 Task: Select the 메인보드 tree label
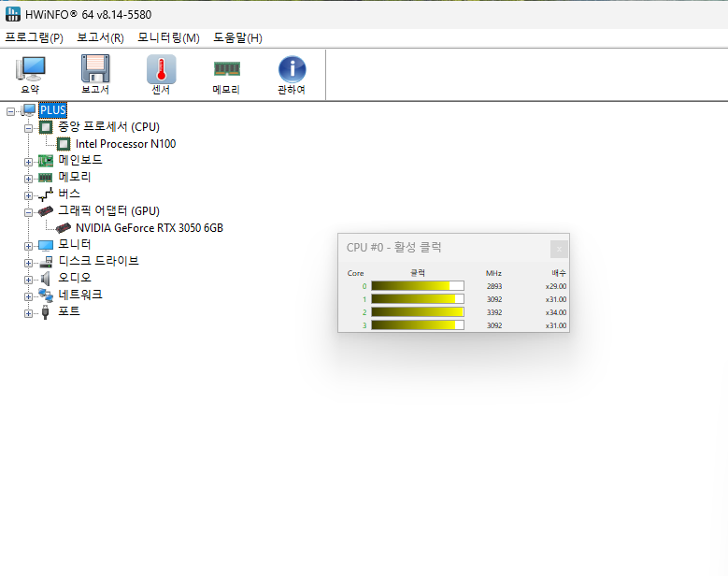(79, 160)
